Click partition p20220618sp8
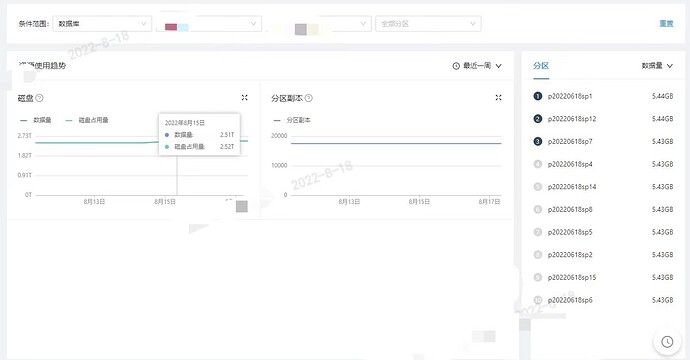 point(570,209)
